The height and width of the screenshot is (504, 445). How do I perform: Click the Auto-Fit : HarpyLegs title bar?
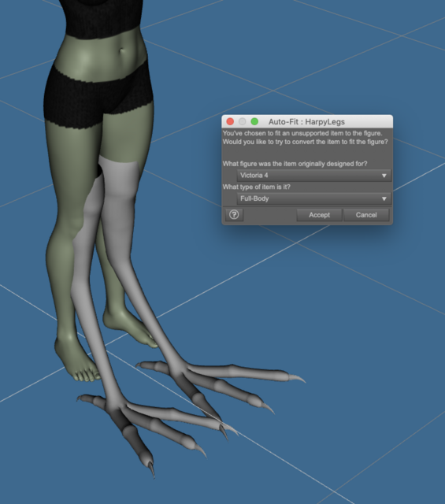point(306,122)
